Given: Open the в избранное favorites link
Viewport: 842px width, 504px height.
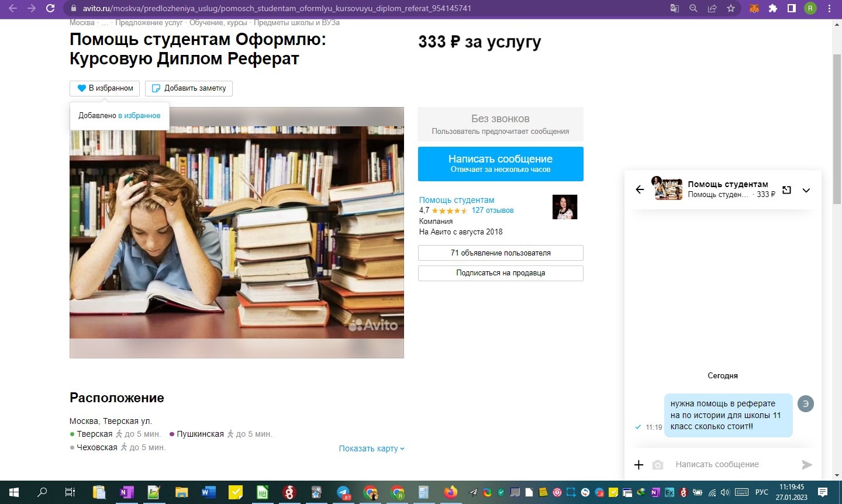Looking at the screenshot, I should click(139, 116).
